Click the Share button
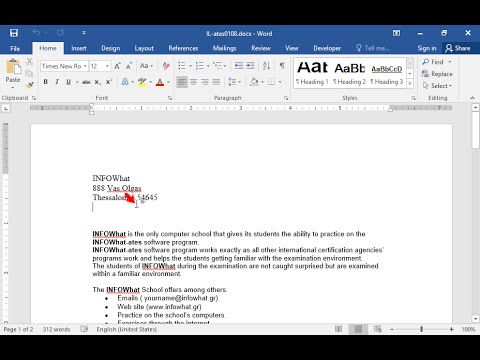Viewport: 480px width, 360px height. coord(458,48)
